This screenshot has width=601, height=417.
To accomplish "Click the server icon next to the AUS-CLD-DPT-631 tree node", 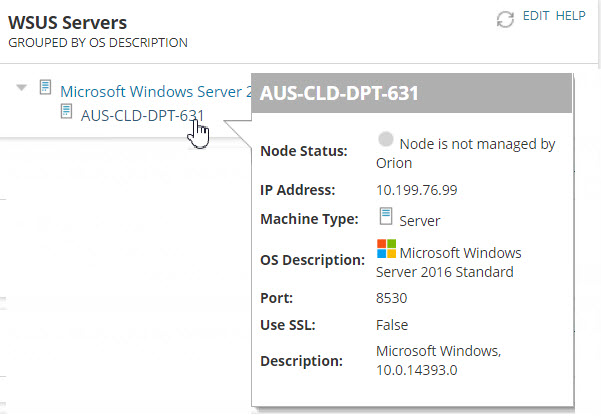I will 66,112.
